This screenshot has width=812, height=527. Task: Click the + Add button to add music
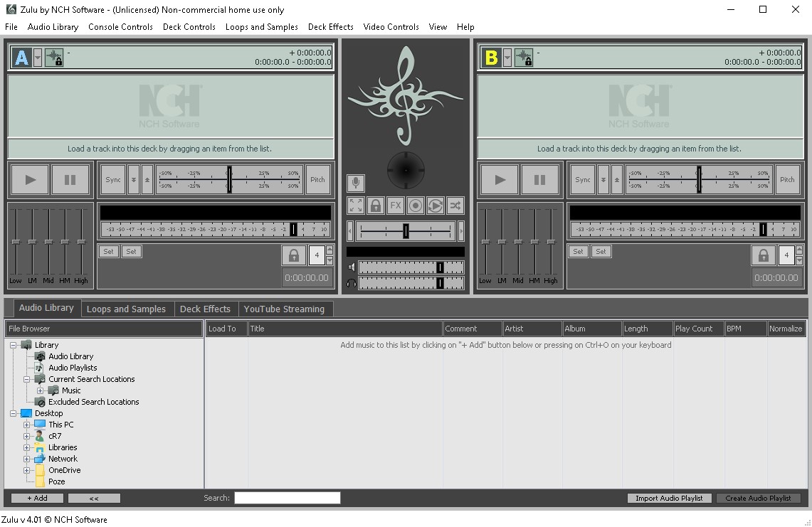tap(36, 498)
